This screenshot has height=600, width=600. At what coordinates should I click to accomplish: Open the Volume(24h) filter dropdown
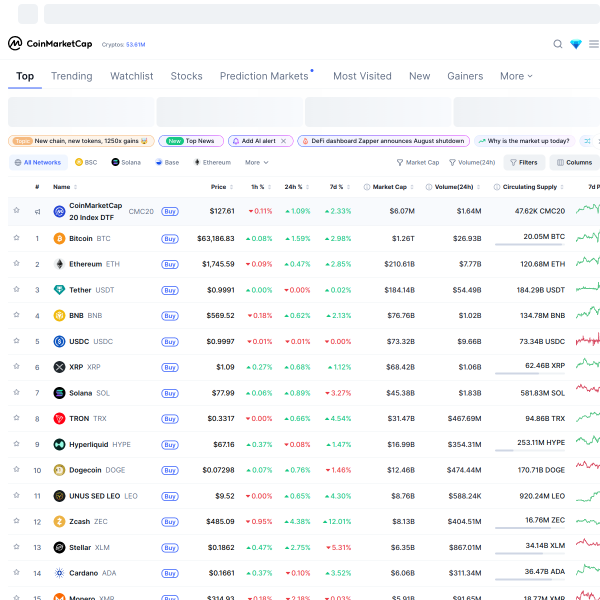click(472, 163)
